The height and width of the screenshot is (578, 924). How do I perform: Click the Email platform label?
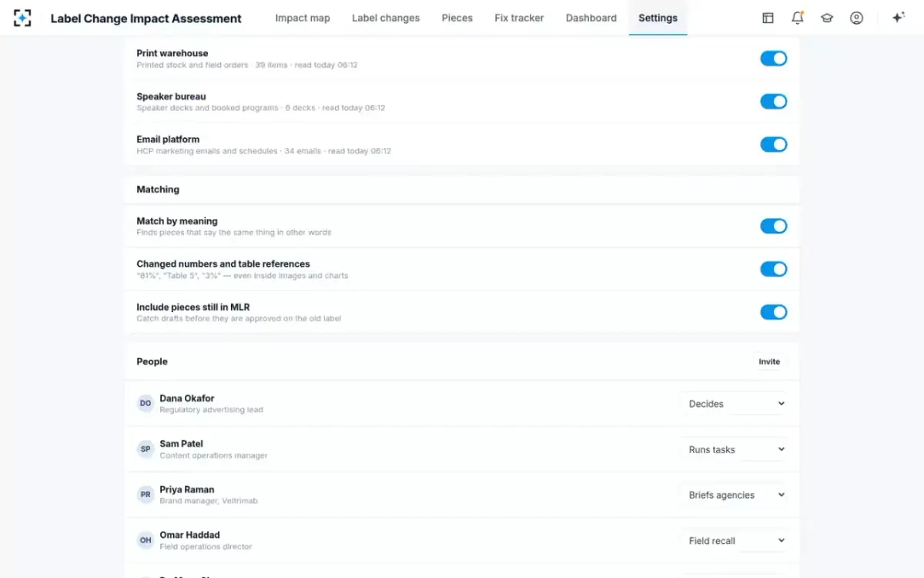pos(168,139)
